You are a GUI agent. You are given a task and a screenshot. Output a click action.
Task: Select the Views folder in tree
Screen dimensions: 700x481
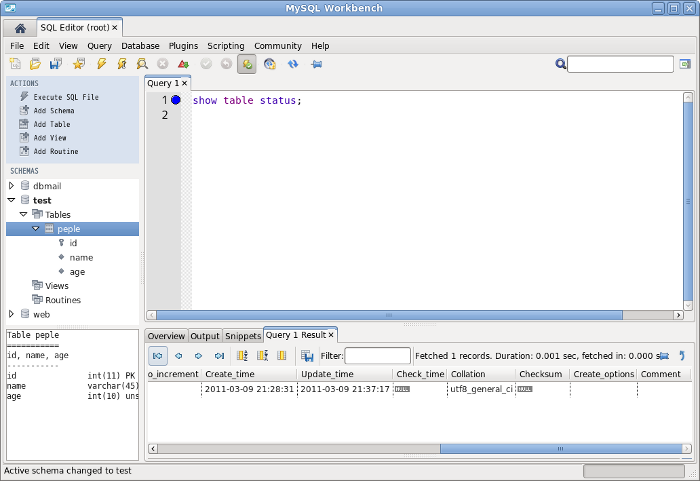coord(57,286)
